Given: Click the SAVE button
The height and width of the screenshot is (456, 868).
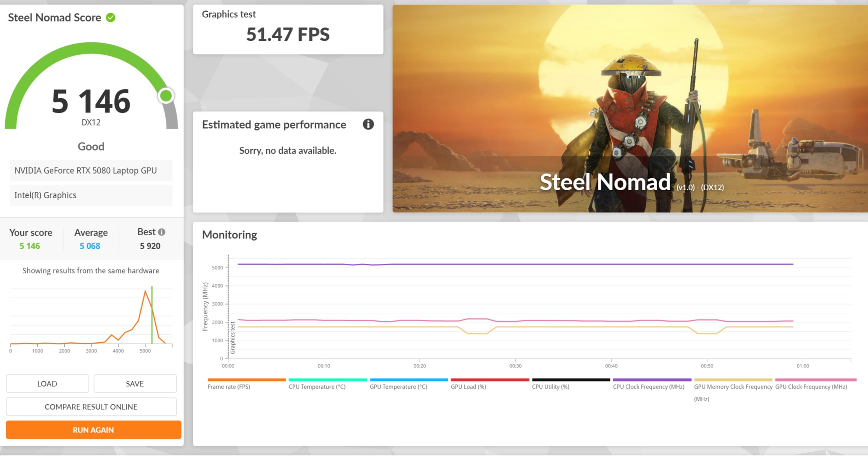Looking at the screenshot, I should coord(135,384).
